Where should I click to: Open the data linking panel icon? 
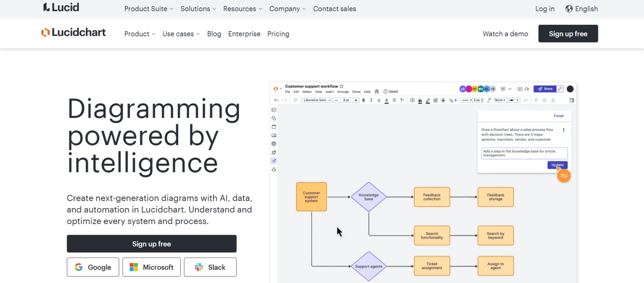(x=274, y=144)
